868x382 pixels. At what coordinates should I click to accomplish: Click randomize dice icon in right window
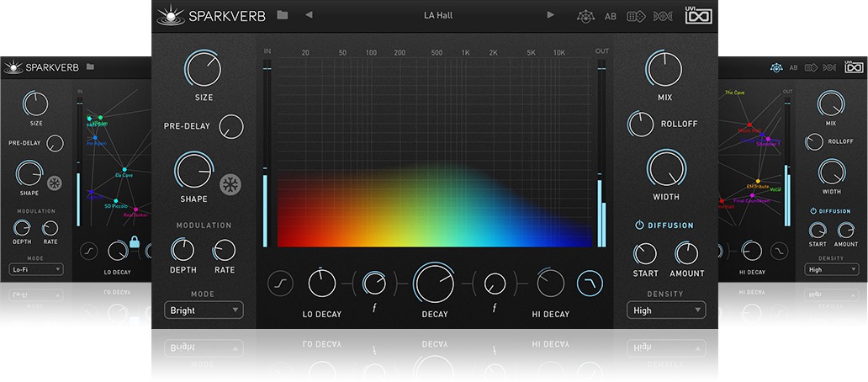(x=811, y=67)
